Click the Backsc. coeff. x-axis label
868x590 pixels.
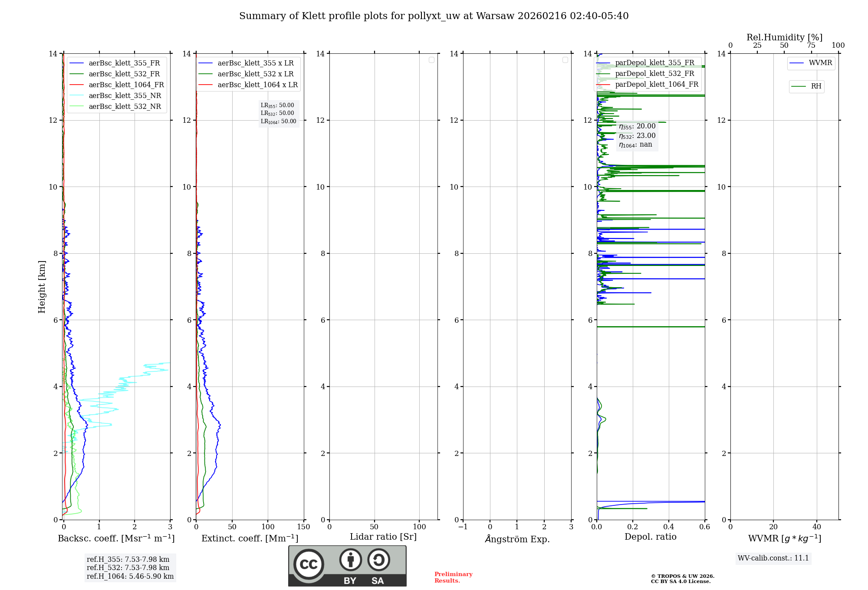click(x=116, y=538)
